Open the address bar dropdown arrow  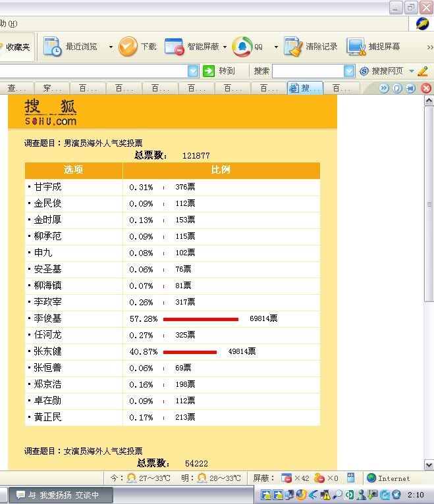pos(193,71)
